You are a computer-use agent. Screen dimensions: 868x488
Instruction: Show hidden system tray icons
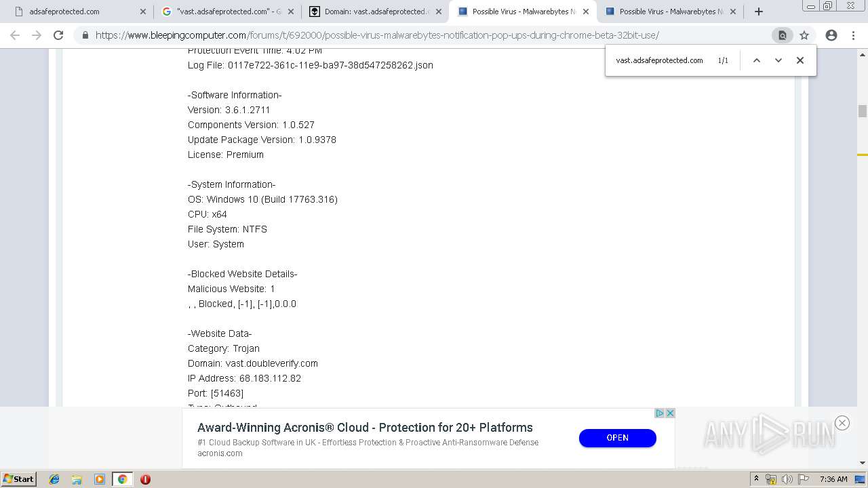pyautogui.click(x=756, y=479)
